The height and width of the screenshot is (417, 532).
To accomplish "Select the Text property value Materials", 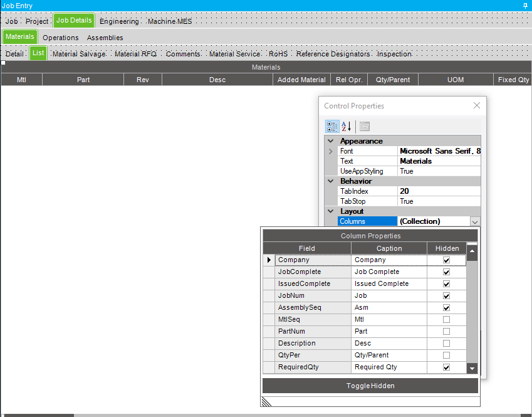I will click(439, 161).
